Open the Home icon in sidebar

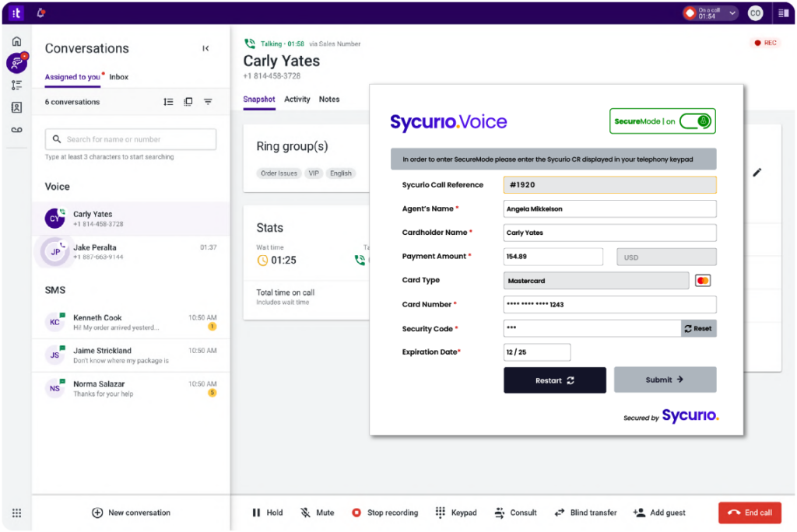tap(17, 42)
